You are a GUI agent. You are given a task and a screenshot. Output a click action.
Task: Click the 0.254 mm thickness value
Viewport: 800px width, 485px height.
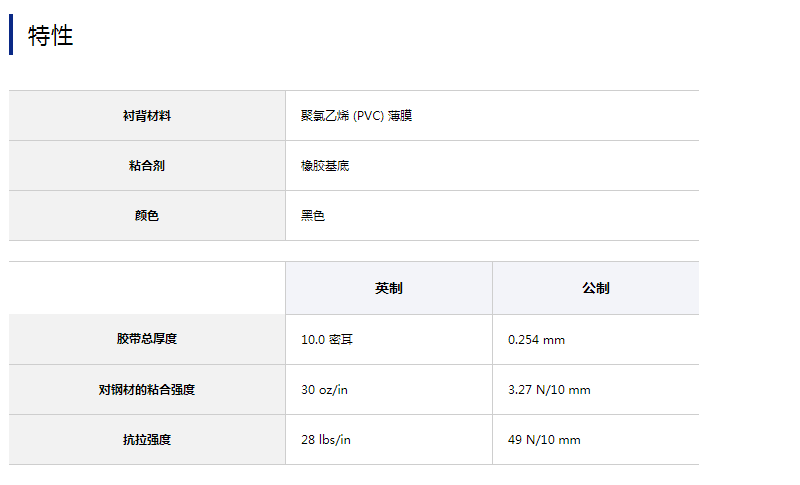536,340
